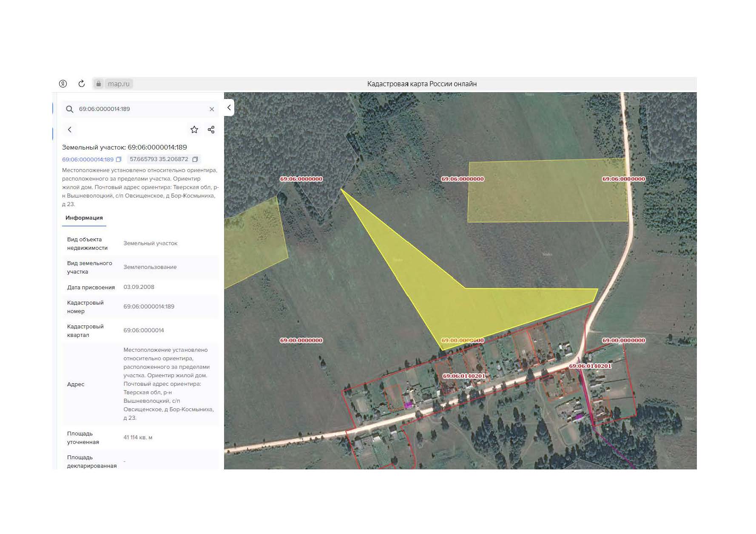Clear the search field with X

click(212, 109)
